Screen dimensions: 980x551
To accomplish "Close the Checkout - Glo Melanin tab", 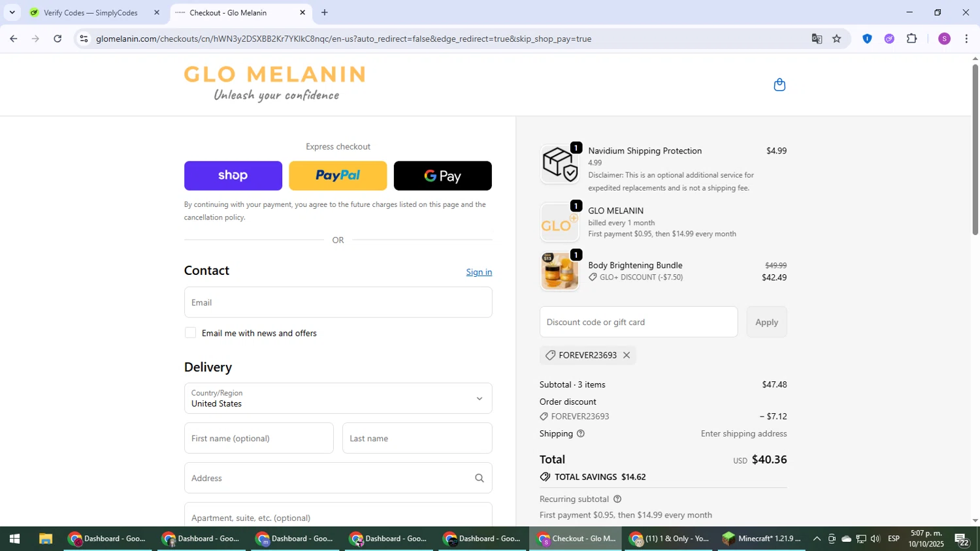I will tap(302, 12).
